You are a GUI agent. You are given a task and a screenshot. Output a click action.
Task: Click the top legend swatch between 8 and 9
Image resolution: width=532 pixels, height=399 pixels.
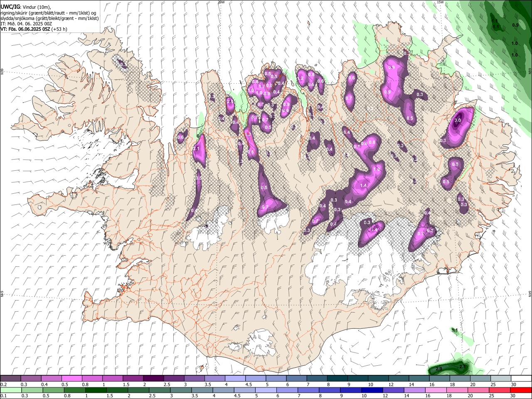(x=337, y=379)
